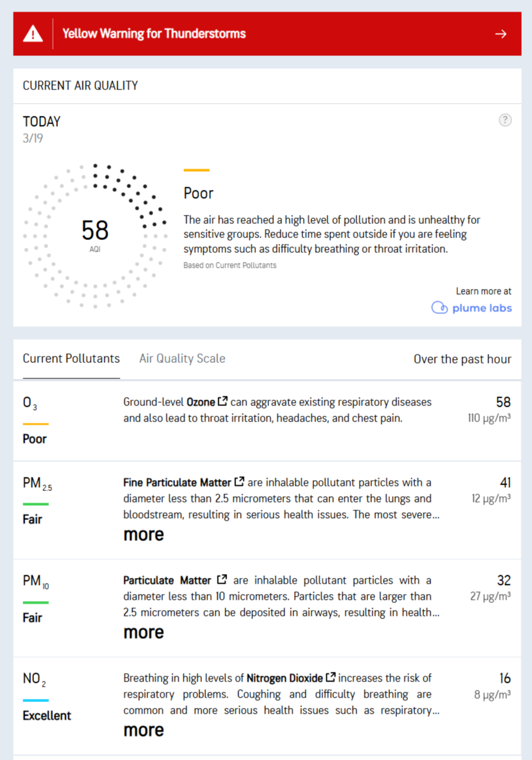The image size is (532, 760).
Task: Open the air quality help question mark
Action: pos(506,120)
